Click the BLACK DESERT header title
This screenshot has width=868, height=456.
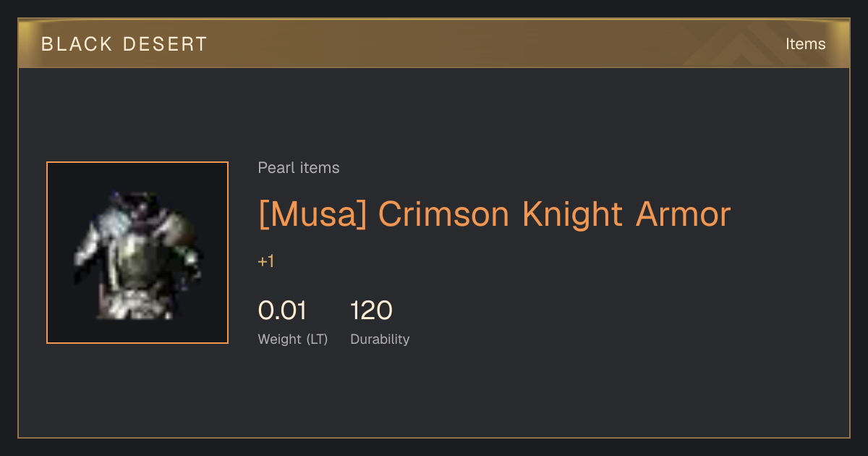124,44
